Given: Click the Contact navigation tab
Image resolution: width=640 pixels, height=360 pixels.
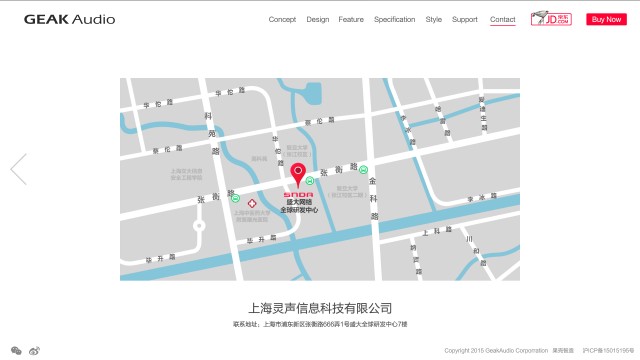Looking at the screenshot, I should [x=502, y=19].
